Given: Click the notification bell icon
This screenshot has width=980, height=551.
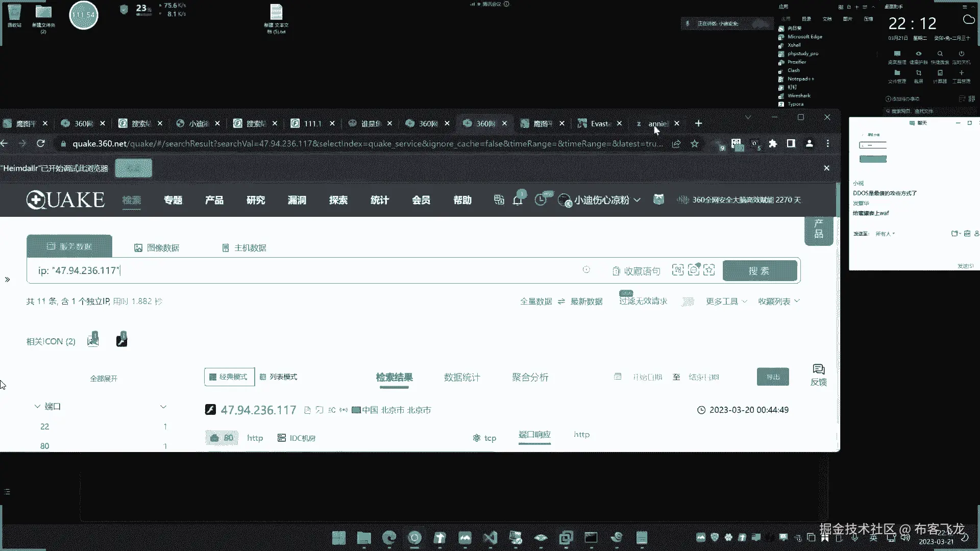Looking at the screenshot, I should tap(518, 200).
